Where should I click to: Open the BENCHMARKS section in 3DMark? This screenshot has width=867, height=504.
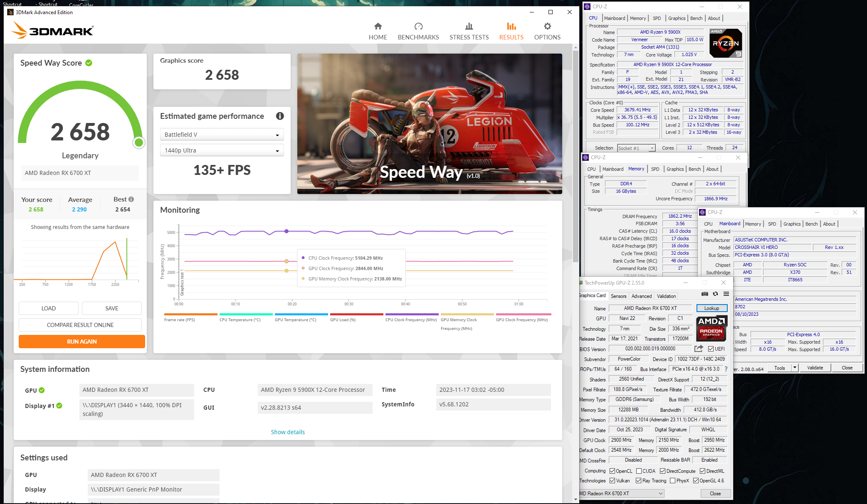[x=418, y=32]
